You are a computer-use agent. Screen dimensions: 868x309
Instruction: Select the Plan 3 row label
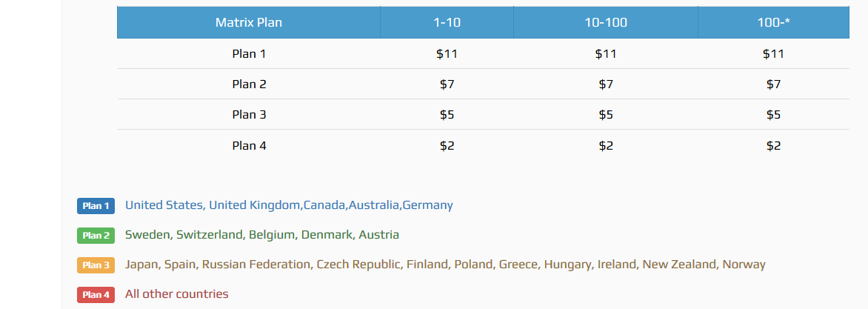pos(249,115)
